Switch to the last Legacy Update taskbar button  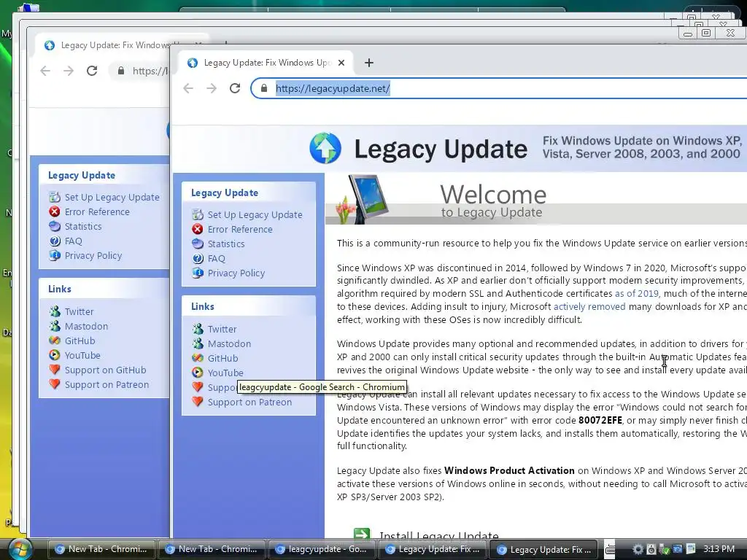[x=543, y=549]
